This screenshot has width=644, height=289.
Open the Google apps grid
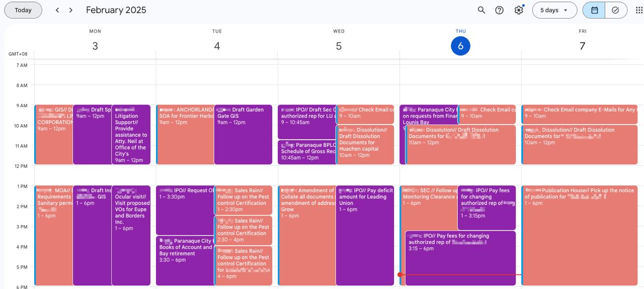point(639,10)
